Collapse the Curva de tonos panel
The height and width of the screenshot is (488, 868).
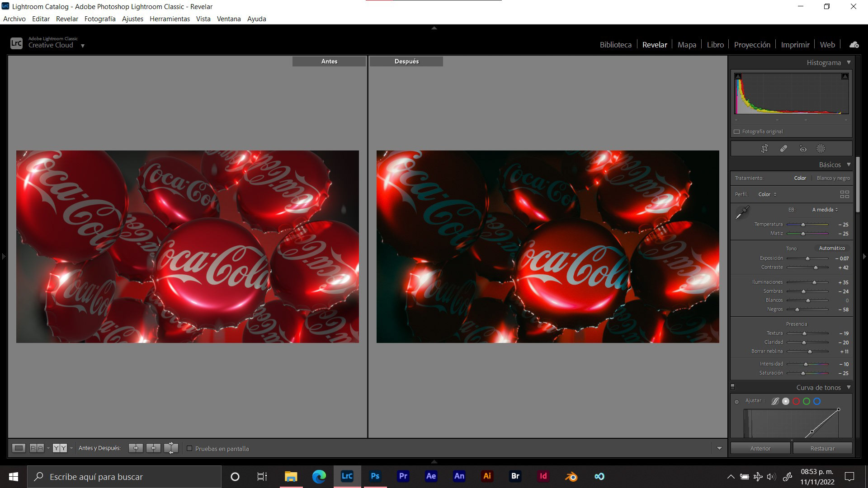[849, 387]
